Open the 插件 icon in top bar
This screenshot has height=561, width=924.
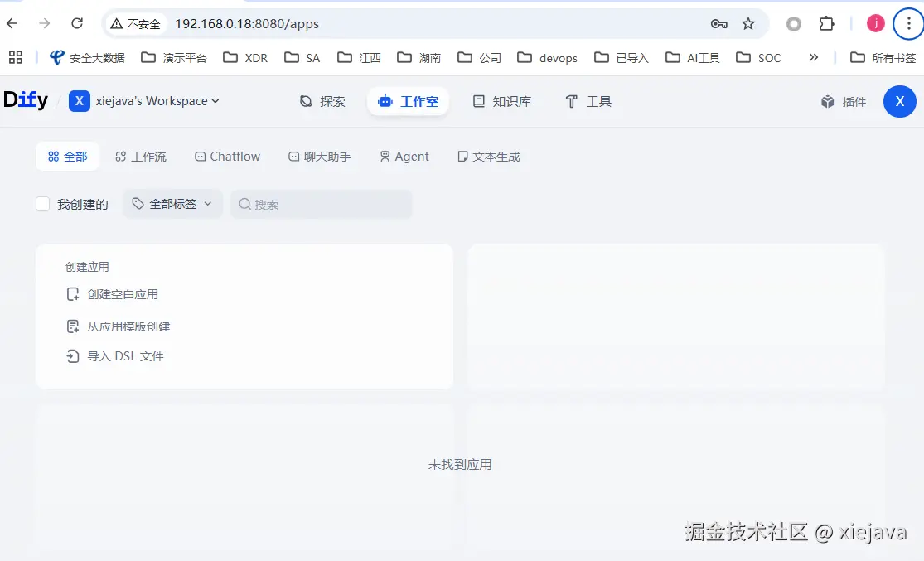[x=828, y=101]
